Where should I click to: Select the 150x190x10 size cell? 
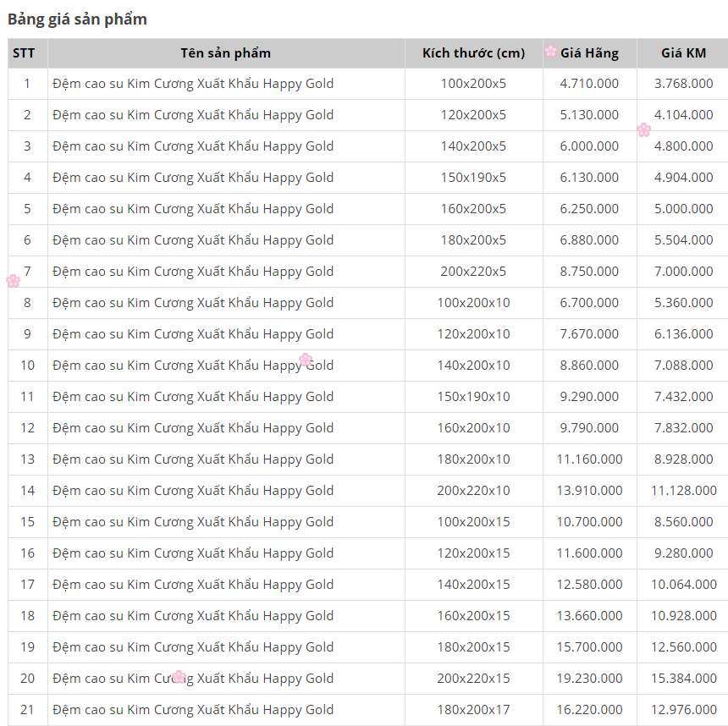pyautogui.click(x=473, y=397)
